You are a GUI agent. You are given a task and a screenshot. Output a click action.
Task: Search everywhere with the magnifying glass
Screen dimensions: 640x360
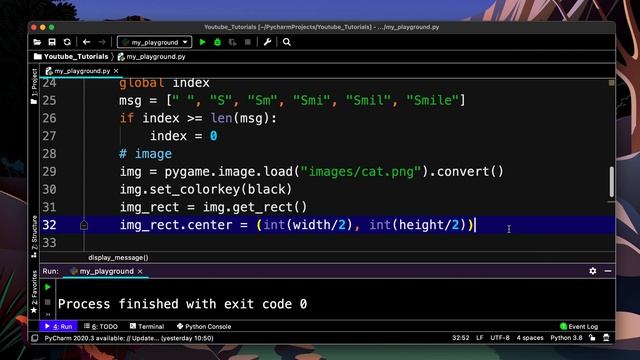point(287,42)
